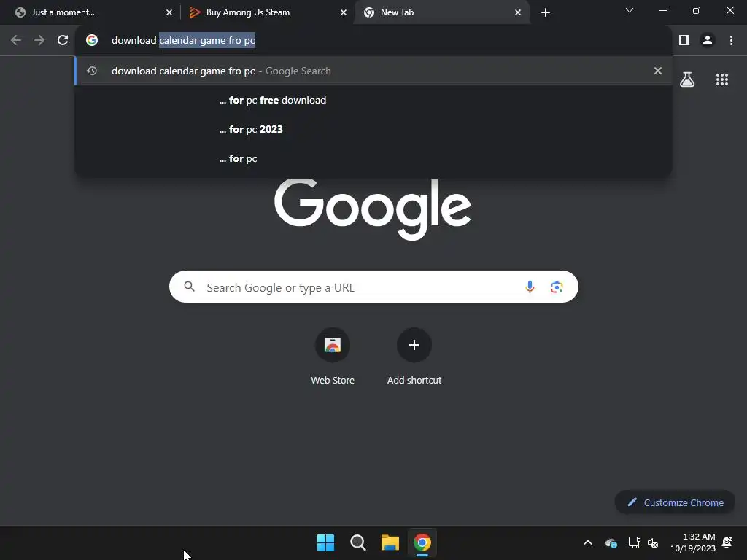Open the Chrome side panel

click(684, 41)
